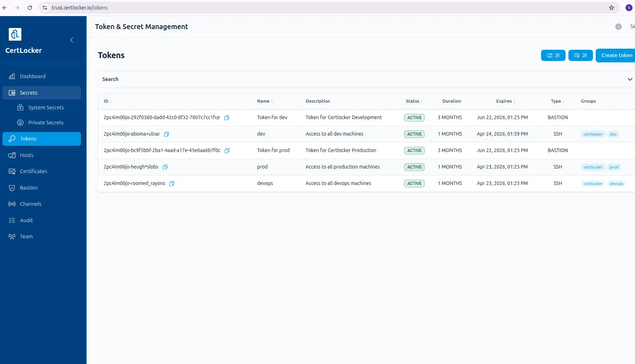The height and width of the screenshot is (364, 635).
Task: Click 'Apr 24, 2026, 01:59 PM' expiry
Action: pyautogui.click(x=502, y=134)
